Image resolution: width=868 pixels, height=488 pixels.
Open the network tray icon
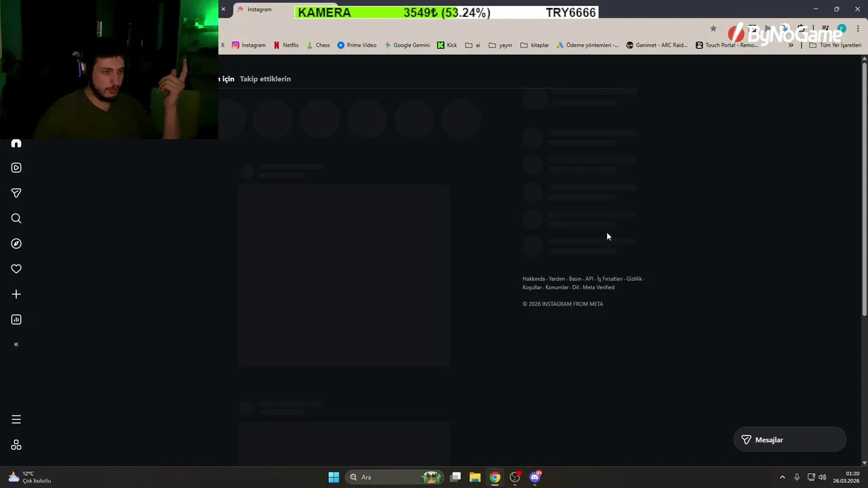811,477
